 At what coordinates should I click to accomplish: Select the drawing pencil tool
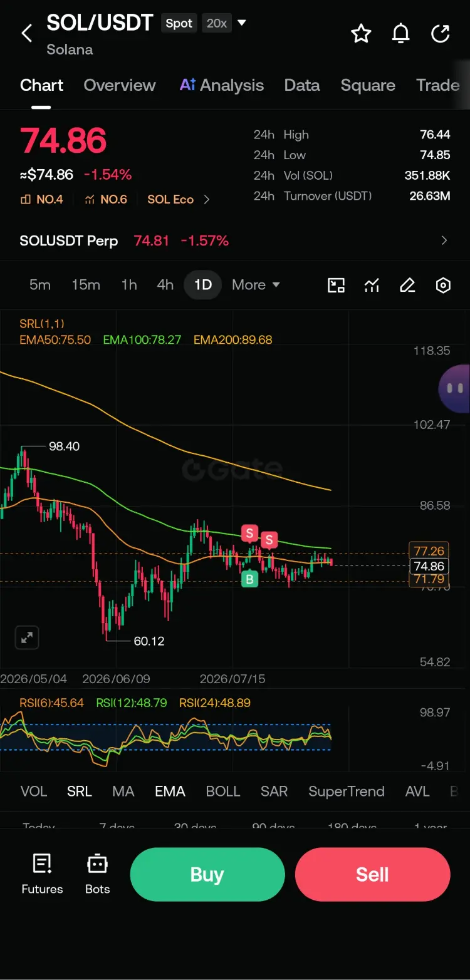407,286
